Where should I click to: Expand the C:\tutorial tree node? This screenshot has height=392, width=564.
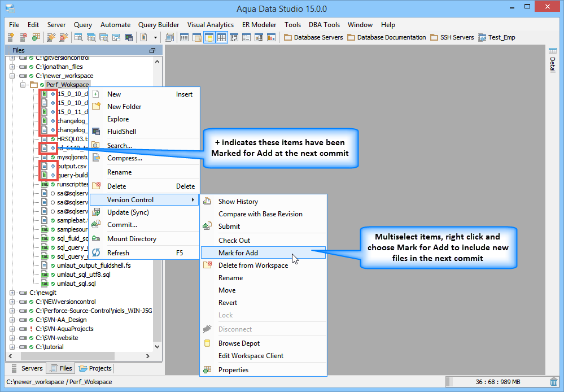pyautogui.click(x=12, y=347)
